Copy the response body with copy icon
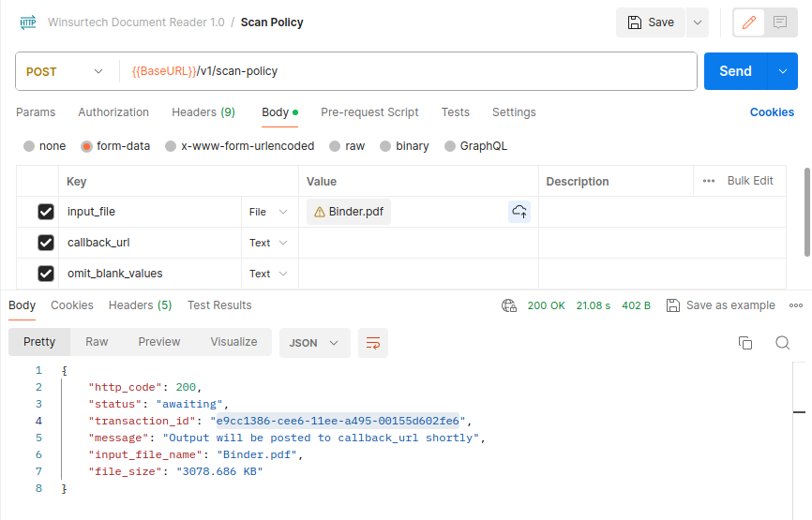The width and height of the screenshot is (812, 520). (745, 343)
